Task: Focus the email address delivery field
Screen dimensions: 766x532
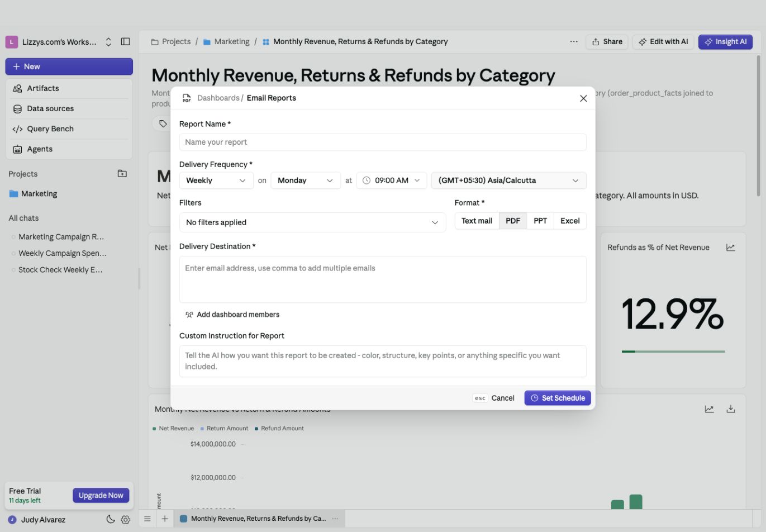Action: click(x=383, y=279)
